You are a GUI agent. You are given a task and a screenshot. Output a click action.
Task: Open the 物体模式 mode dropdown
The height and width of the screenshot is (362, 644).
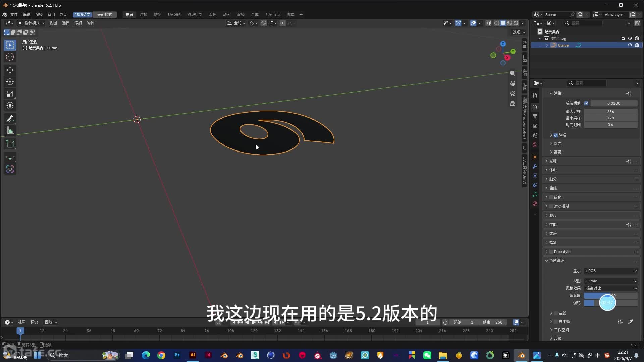tap(31, 23)
